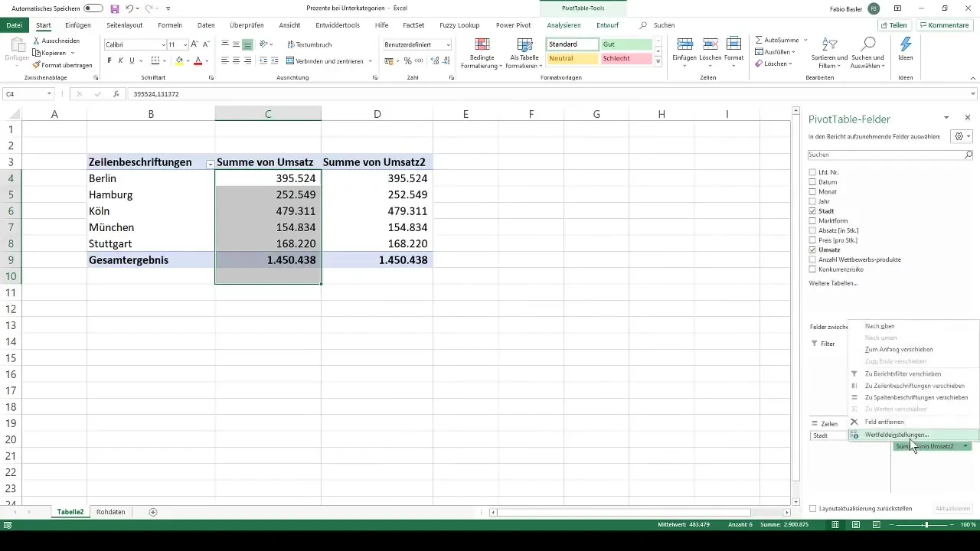The width and height of the screenshot is (980, 551).
Task: Check the Datum field
Action: coord(812,182)
